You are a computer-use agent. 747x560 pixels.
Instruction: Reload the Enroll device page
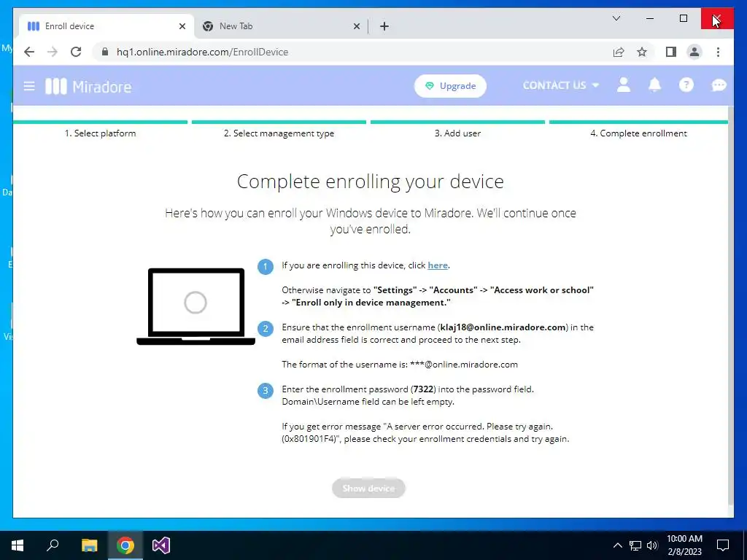click(76, 52)
